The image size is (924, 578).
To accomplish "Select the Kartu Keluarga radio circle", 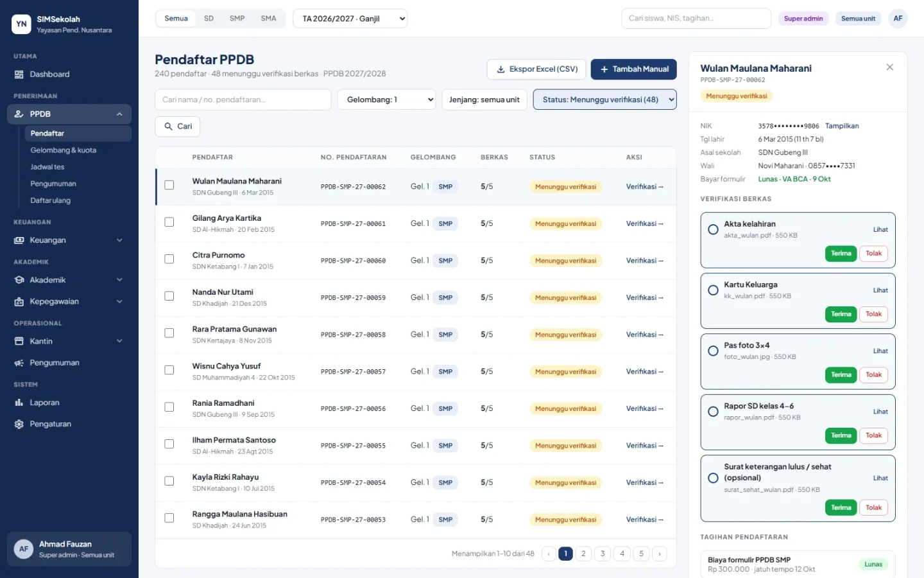I will [713, 290].
